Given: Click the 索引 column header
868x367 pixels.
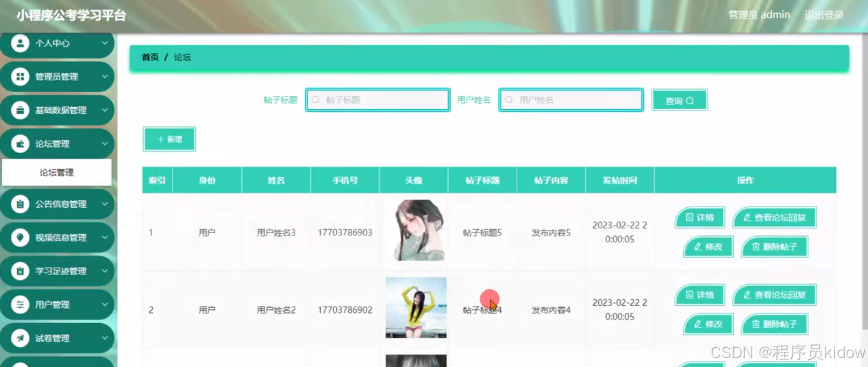Looking at the screenshot, I should [x=157, y=180].
